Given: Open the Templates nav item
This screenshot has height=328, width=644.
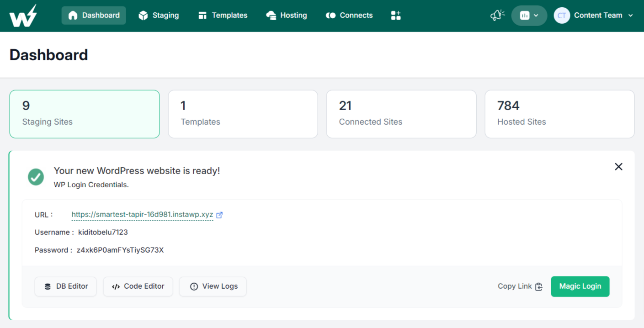Looking at the screenshot, I should (x=223, y=16).
